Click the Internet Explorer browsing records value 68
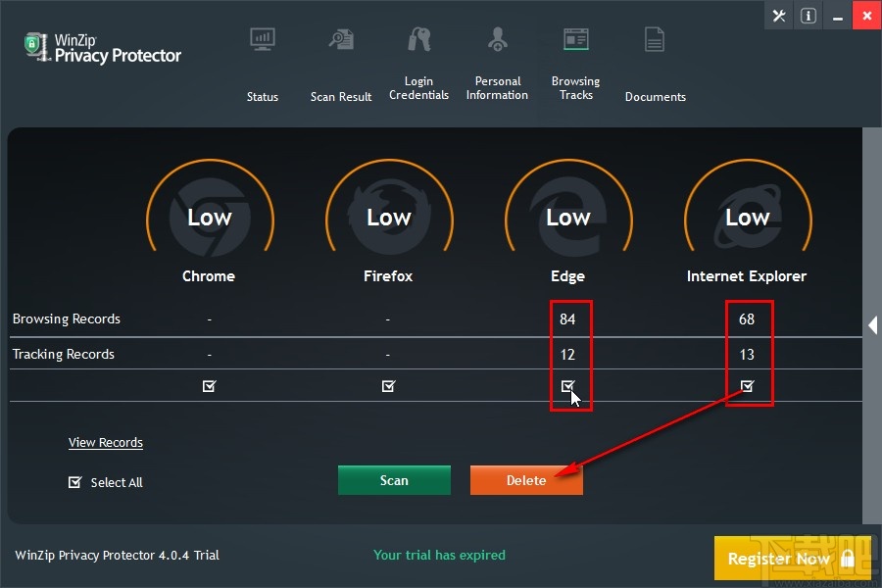This screenshot has height=588, width=882. [747, 319]
